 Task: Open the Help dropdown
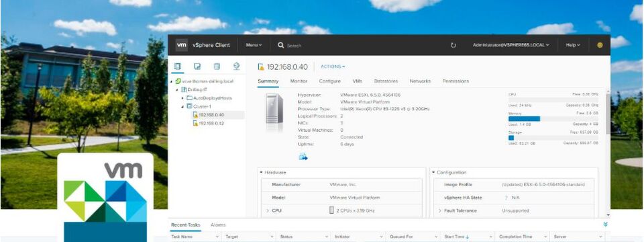(x=572, y=45)
